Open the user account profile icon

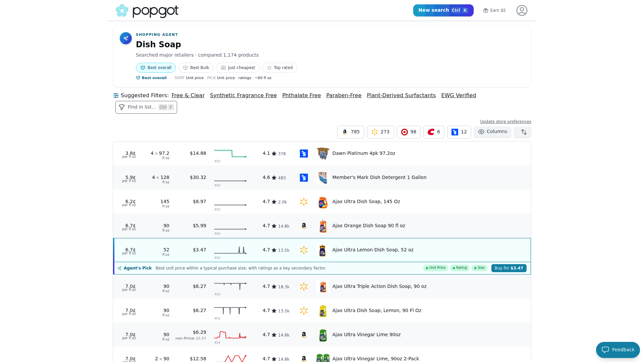tap(522, 10)
